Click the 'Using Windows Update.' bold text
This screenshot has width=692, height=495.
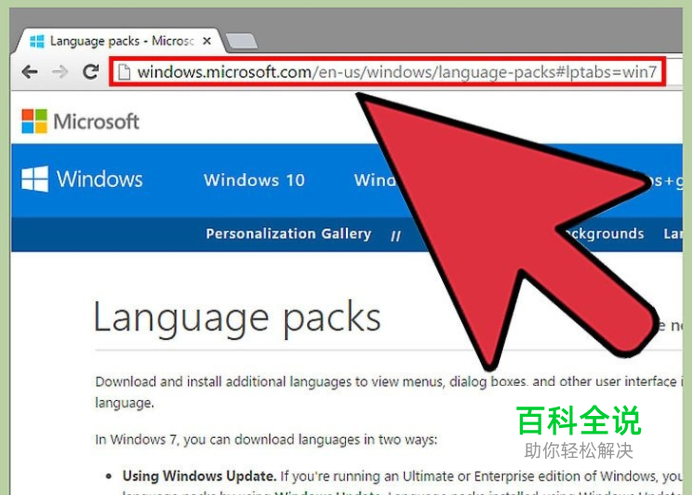tap(199, 476)
